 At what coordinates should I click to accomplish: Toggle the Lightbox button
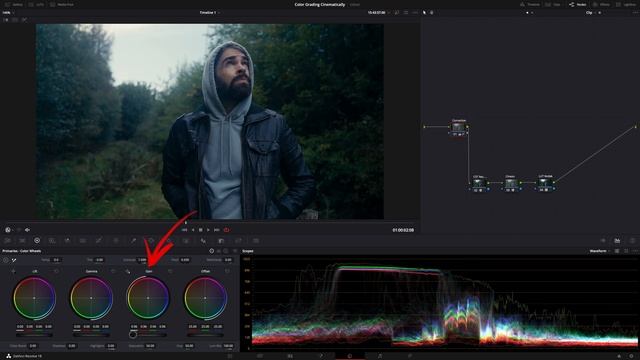[x=627, y=4]
